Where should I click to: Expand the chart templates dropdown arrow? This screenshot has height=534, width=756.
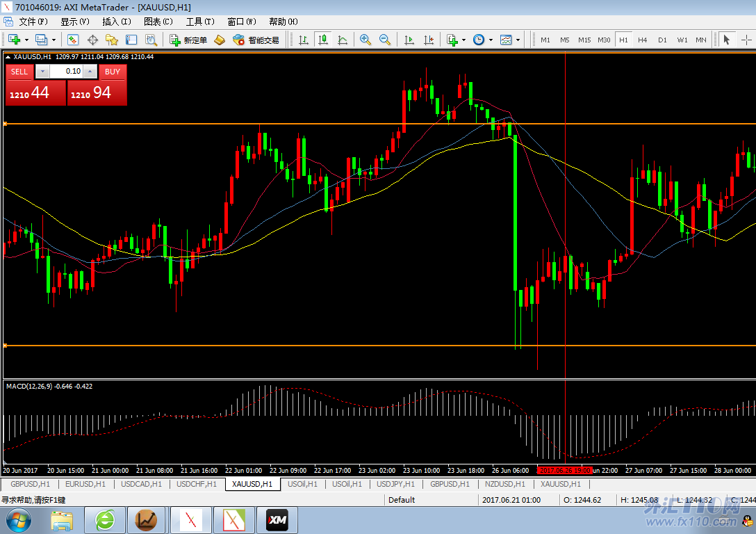click(x=518, y=40)
